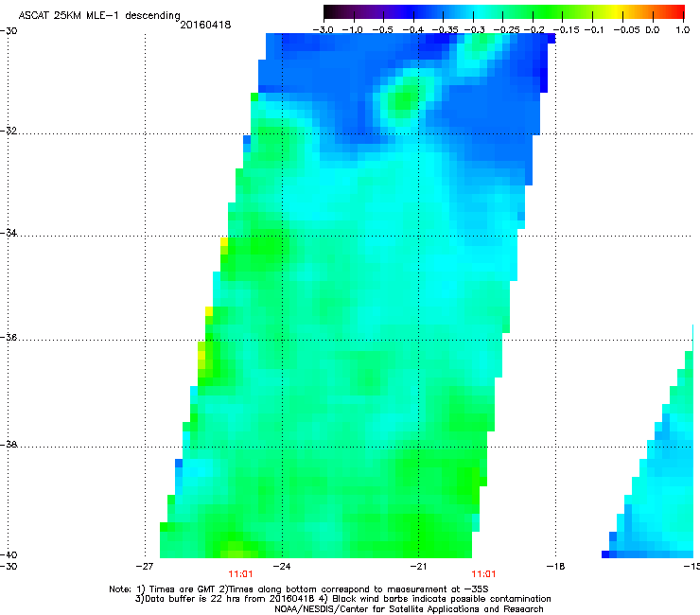Viewport: 700px width, 615px height.
Task: Click the '-0.35' color bar label
Action: [x=446, y=30]
